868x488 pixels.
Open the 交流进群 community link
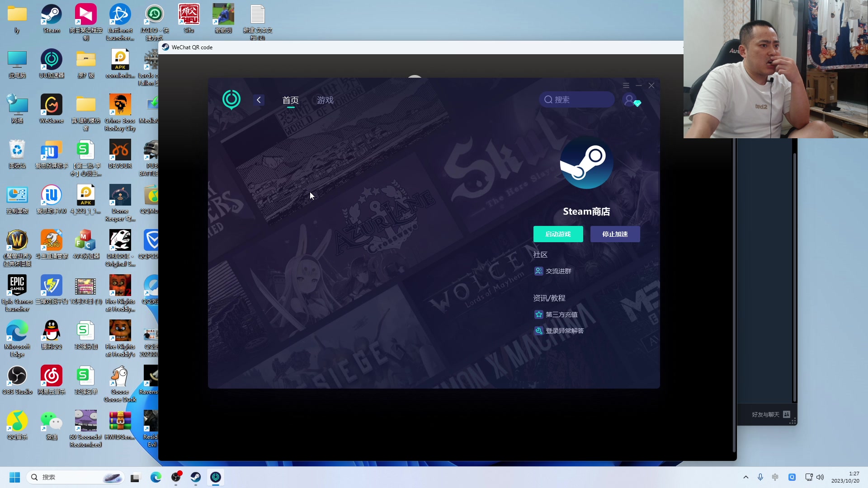[558, 271]
